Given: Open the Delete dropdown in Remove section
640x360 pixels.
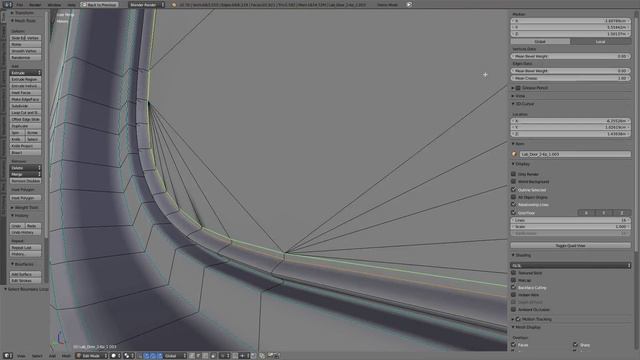Looking at the screenshot, I should click(26, 168).
